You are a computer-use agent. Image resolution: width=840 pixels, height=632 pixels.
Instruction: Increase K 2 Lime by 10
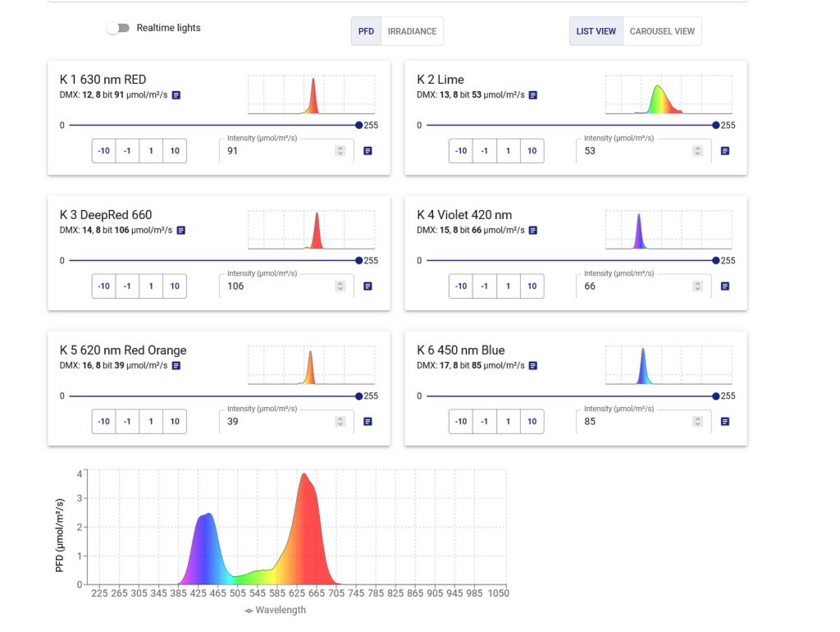pos(532,151)
